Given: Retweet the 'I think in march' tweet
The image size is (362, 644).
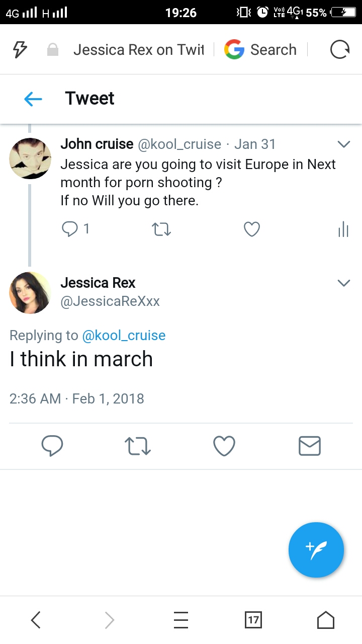Looking at the screenshot, I should [x=138, y=446].
